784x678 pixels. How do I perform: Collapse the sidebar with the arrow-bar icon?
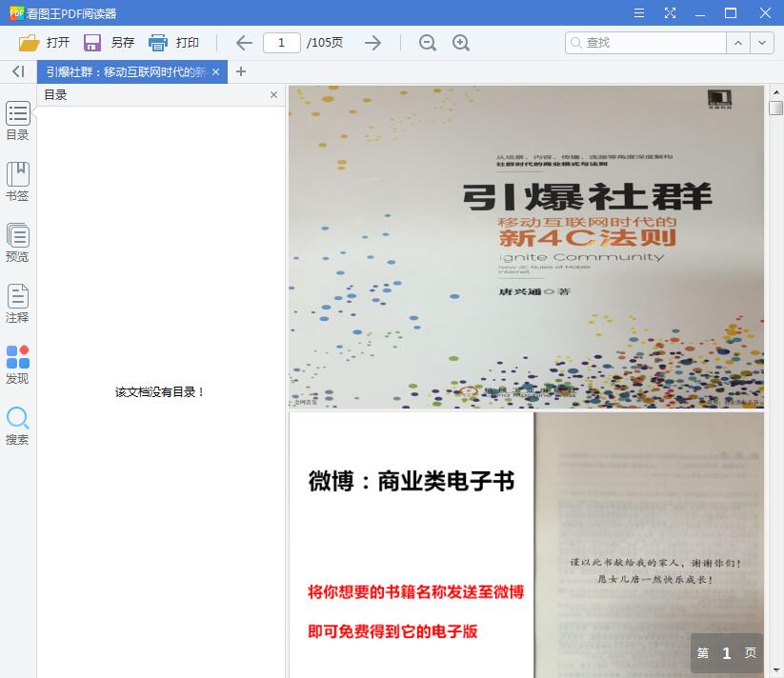[18, 71]
